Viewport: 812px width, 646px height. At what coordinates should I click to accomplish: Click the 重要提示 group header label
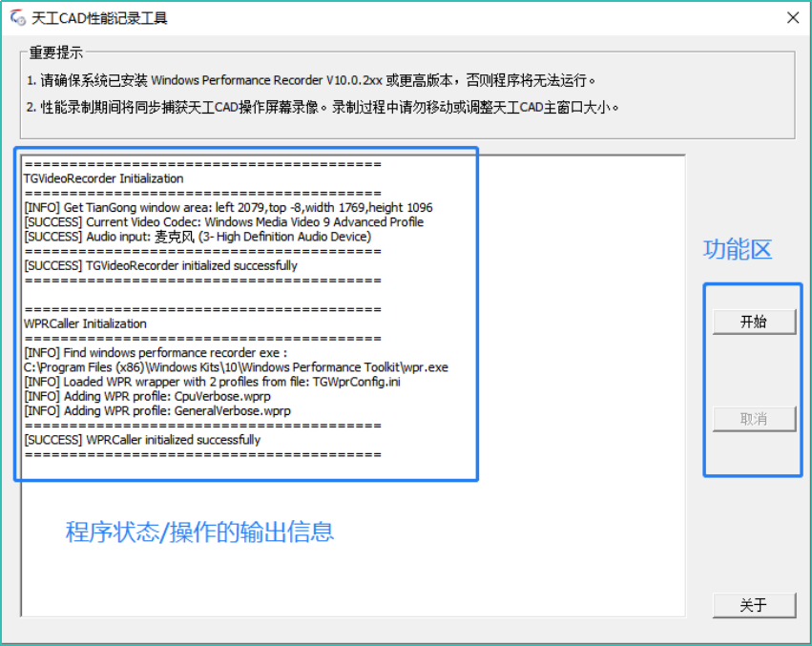(53, 52)
